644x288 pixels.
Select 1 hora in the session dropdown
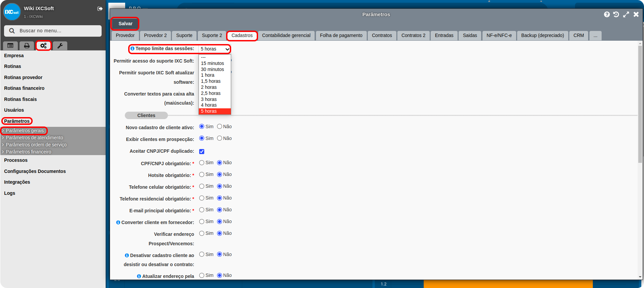tap(215, 75)
